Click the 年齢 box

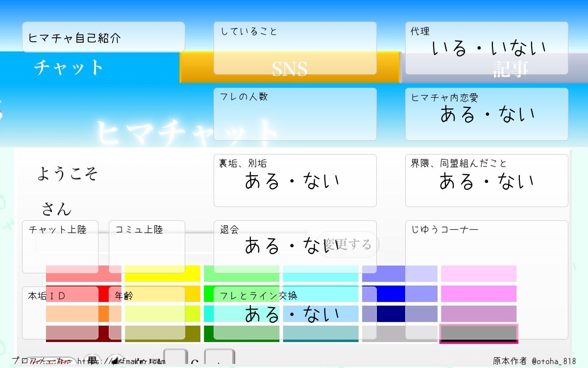coord(147,313)
